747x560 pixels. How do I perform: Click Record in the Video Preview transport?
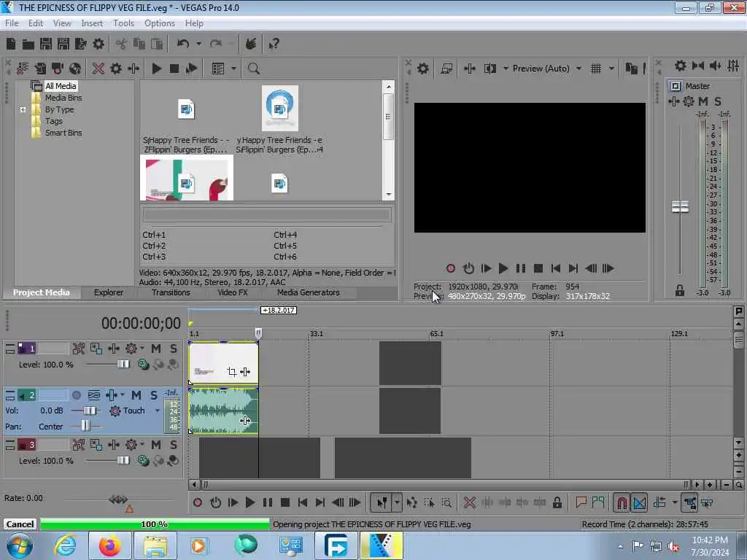click(451, 268)
